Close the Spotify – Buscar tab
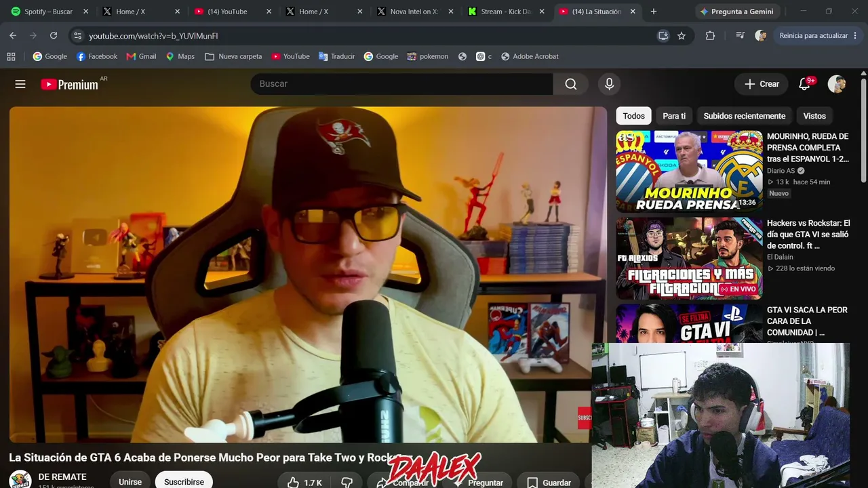Viewport: 868px width, 488px height. (x=85, y=12)
